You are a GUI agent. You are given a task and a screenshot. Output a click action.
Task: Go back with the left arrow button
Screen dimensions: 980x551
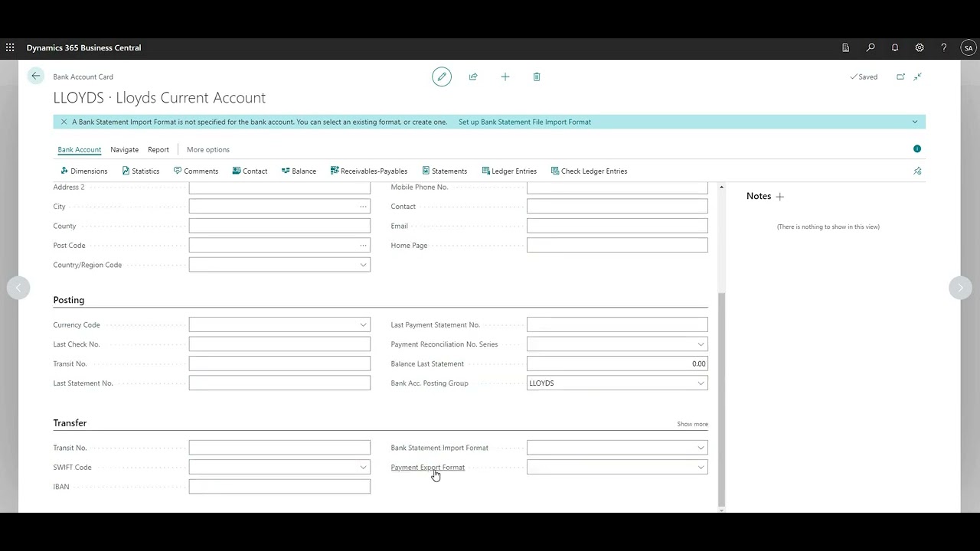[x=35, y=76]
